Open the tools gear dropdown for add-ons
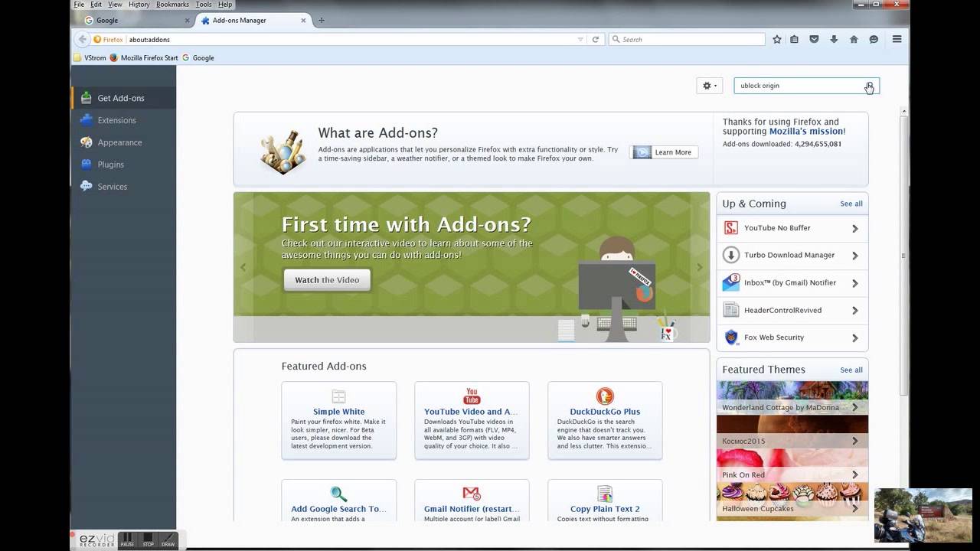 (710, 86)
